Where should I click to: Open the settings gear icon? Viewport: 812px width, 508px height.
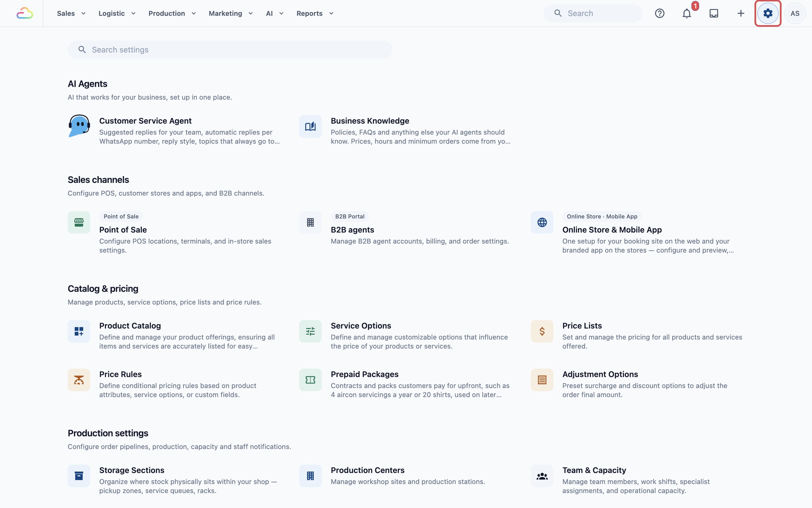coord(768,14)
